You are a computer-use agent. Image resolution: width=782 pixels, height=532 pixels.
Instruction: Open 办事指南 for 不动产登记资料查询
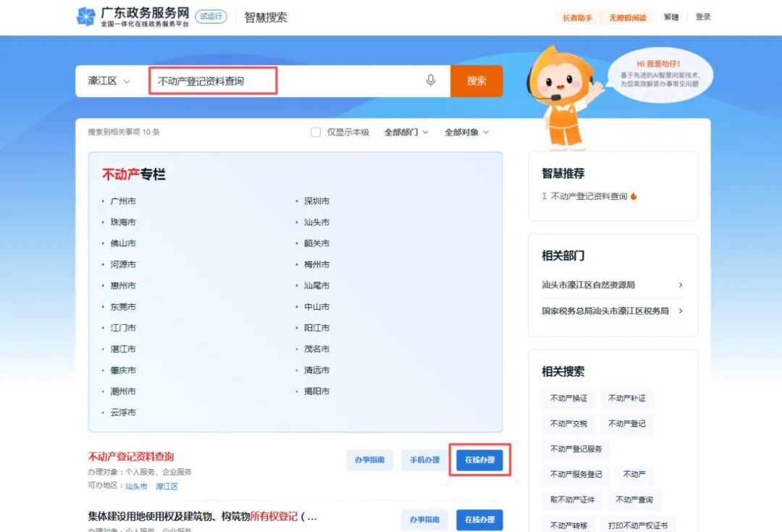pos(369,460)
